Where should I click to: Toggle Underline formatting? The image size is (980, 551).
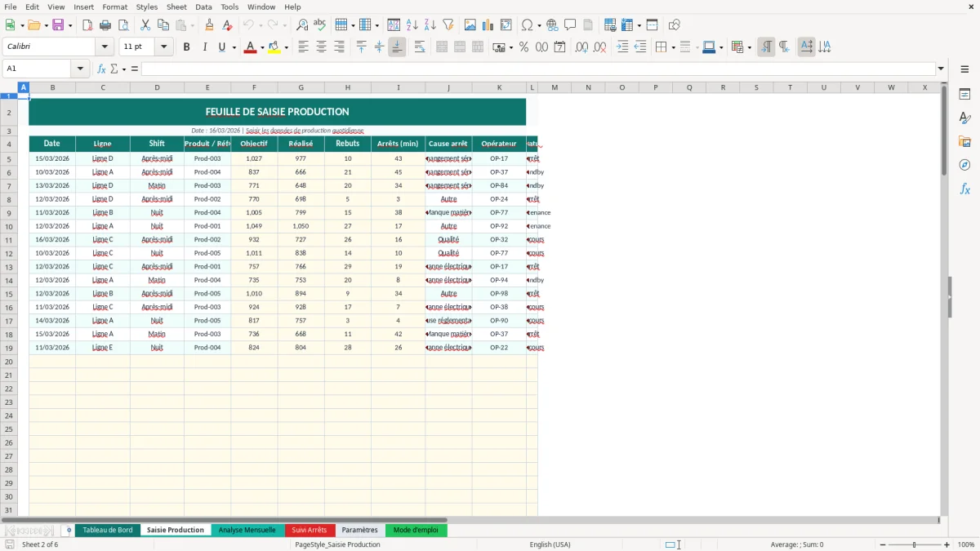tap(221, 47)
